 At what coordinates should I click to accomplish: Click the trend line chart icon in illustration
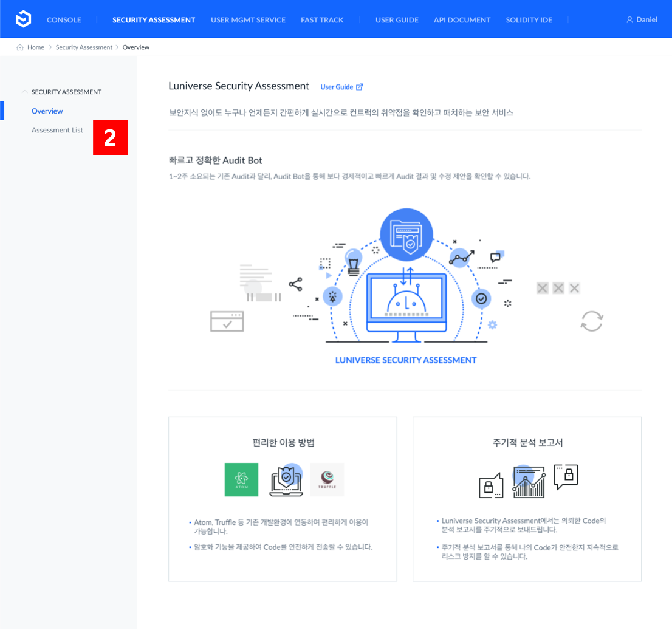tap(461, 258)
